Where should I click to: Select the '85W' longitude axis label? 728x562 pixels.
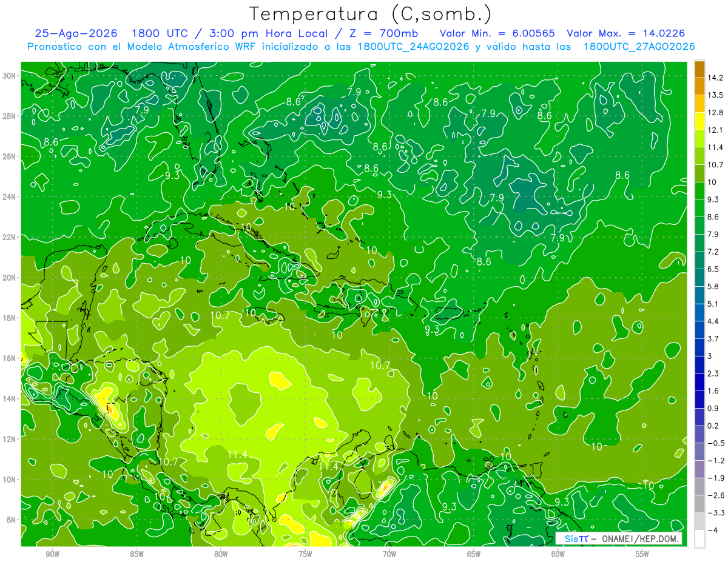[x=136, y=554]
